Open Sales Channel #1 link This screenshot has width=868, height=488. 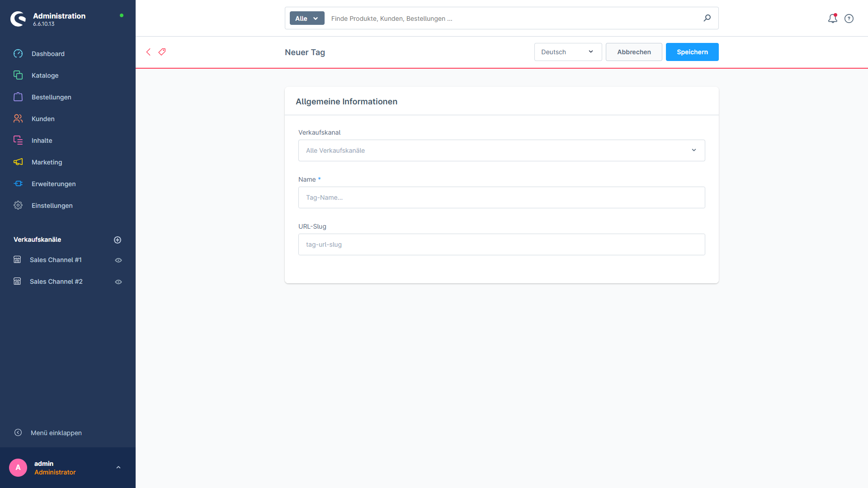click(56, 260)
